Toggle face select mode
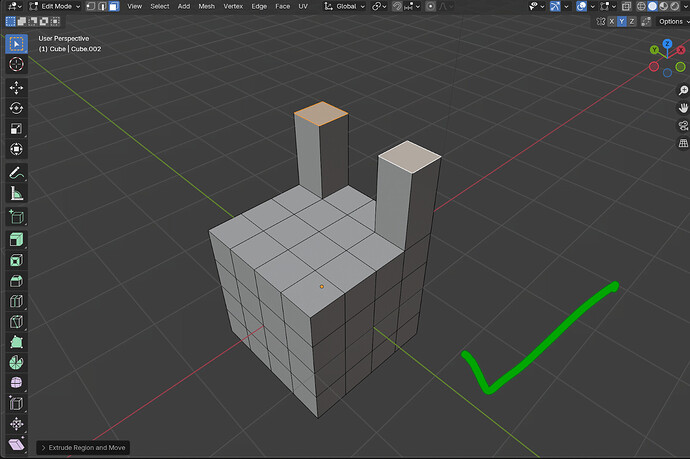The height and width of the screenshot is (459, 690). pos(114,6)
